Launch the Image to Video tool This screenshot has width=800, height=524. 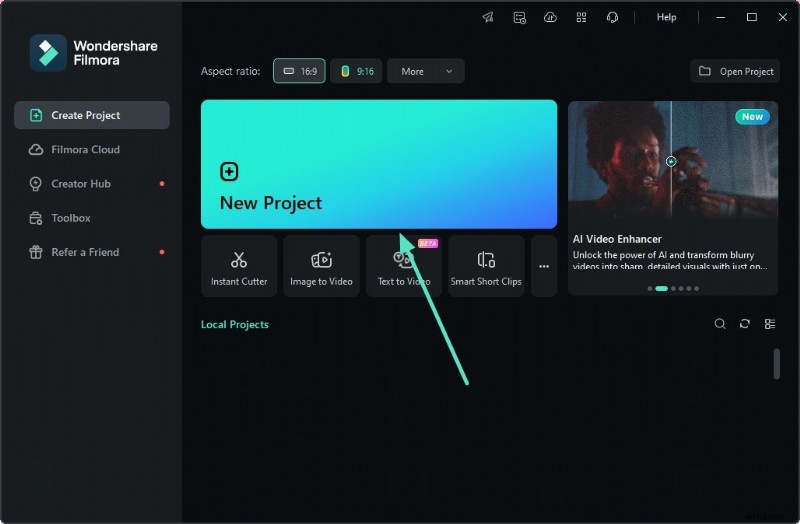point(321,267)
